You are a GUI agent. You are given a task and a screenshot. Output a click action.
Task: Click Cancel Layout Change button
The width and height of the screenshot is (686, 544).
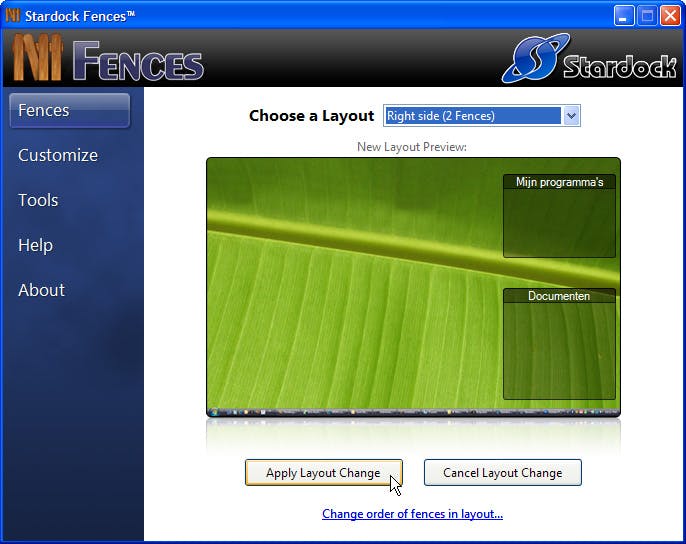(x=503, y=473)
